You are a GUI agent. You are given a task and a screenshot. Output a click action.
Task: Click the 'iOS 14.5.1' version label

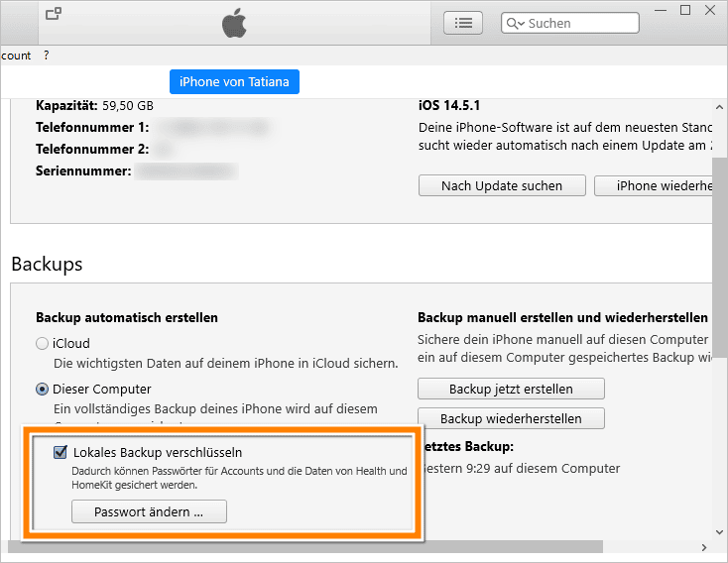(449, 105)
